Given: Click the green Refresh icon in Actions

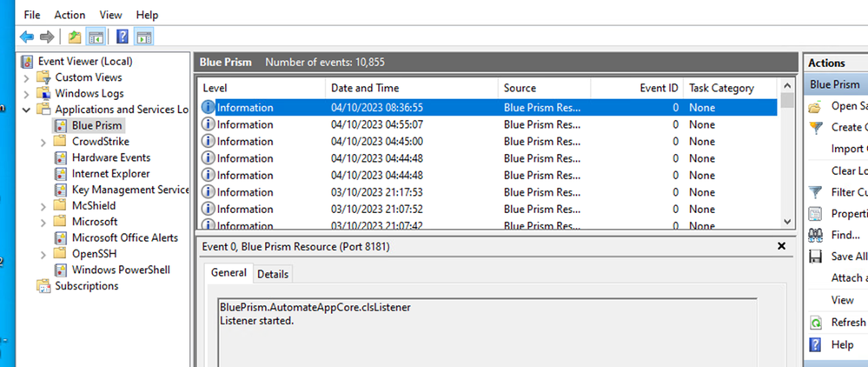Looking at the screenshot, I should [x=815, y=322].
